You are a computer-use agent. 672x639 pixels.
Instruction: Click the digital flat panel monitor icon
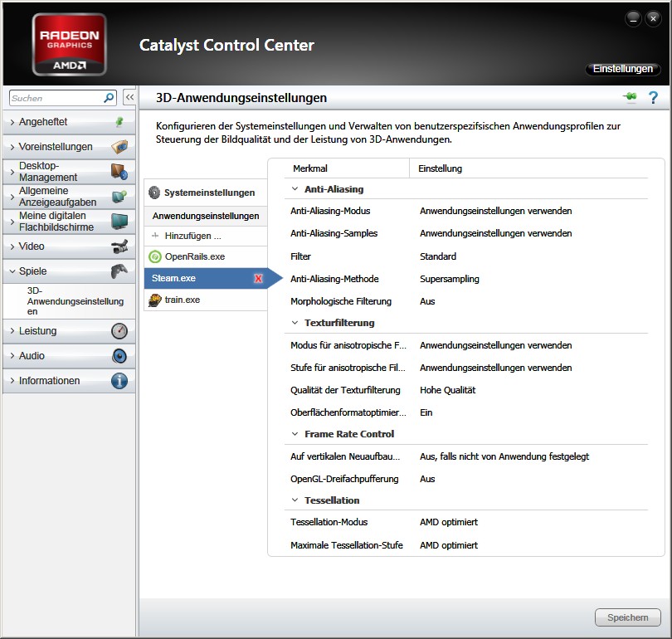point(119,221)
